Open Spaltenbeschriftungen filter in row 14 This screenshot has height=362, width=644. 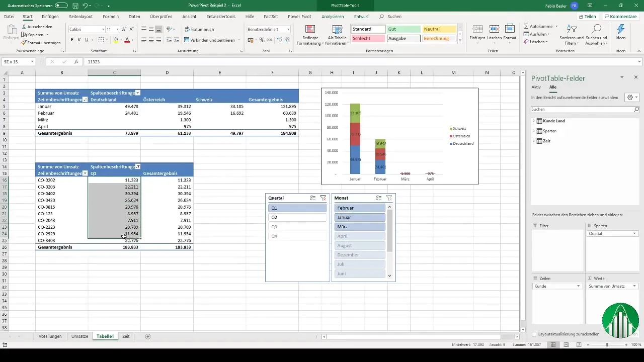point(138,166)
